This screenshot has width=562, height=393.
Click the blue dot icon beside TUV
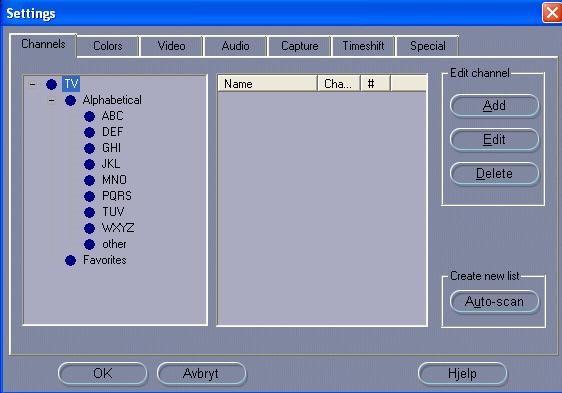(x=89, y=212)
